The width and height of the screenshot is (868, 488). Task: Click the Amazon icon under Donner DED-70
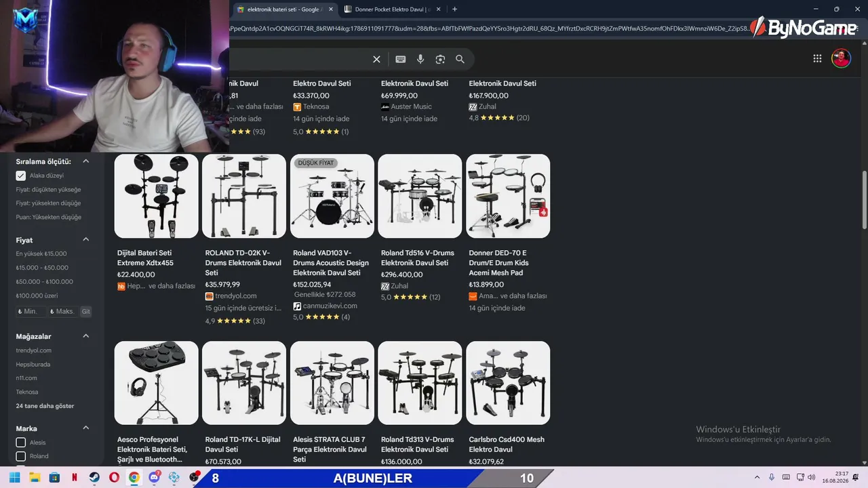click(473, 296)
